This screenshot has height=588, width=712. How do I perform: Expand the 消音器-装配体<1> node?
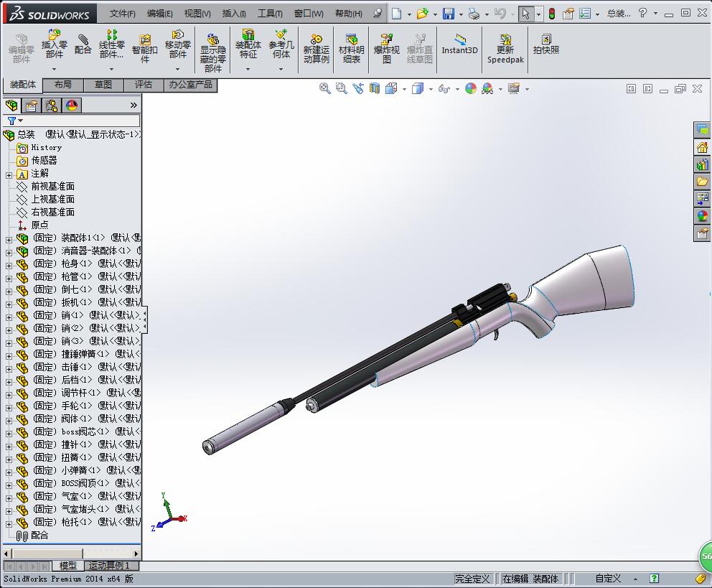pos(9,253)
